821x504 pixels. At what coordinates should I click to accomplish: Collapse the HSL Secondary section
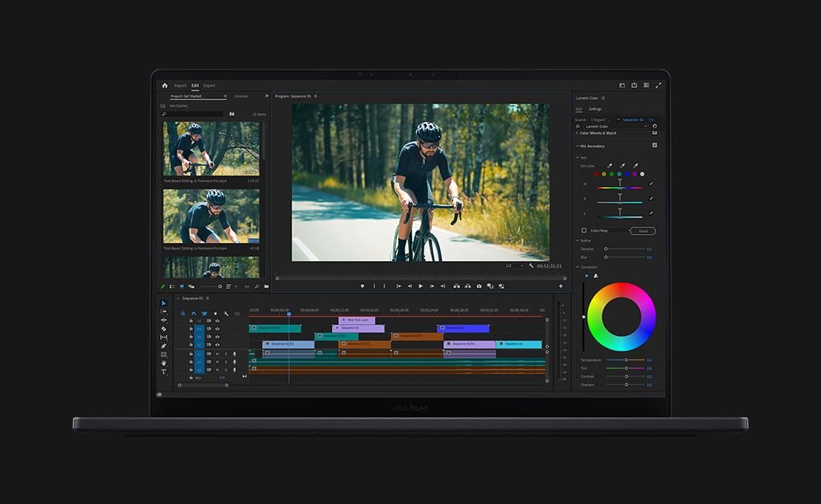(x=576, y=146)
